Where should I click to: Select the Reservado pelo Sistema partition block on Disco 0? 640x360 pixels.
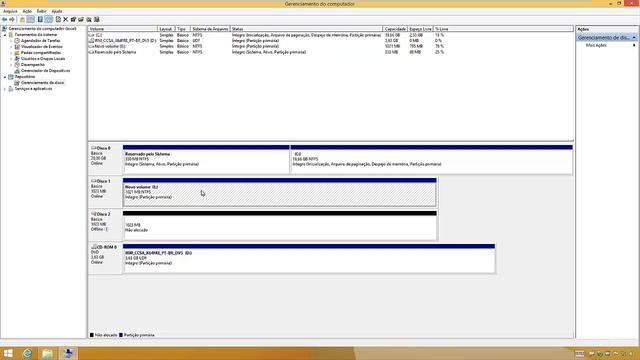[x=206, y=159]
